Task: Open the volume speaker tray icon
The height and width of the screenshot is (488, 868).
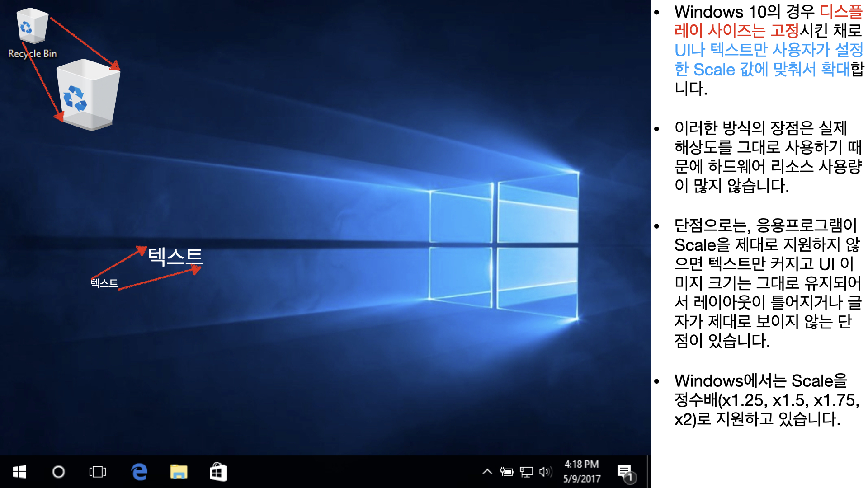Action: coord(545,472)
